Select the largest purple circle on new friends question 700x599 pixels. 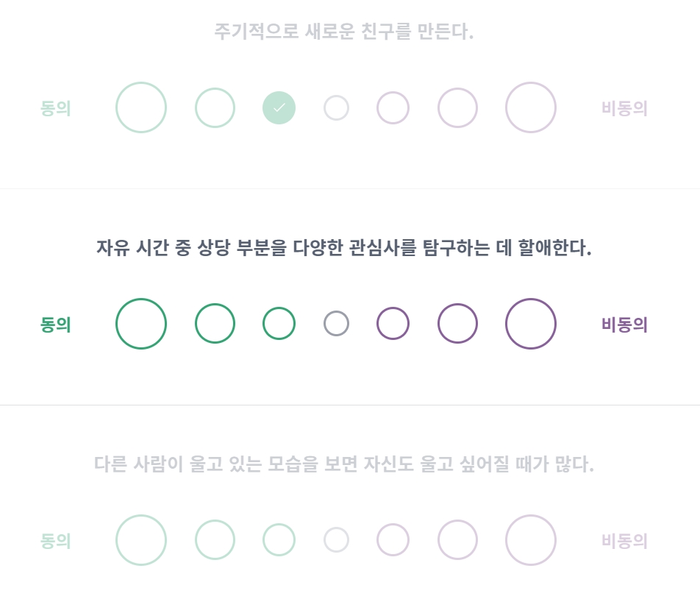[x=531, y=107]
